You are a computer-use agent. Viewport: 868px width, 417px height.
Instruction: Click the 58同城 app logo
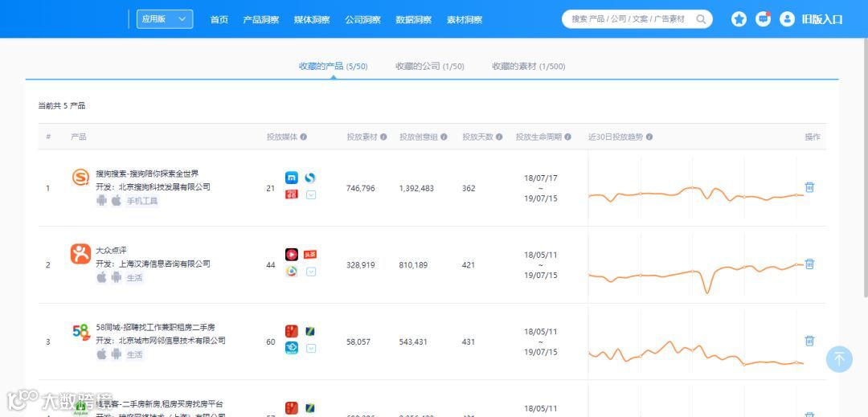pos(81,331)
